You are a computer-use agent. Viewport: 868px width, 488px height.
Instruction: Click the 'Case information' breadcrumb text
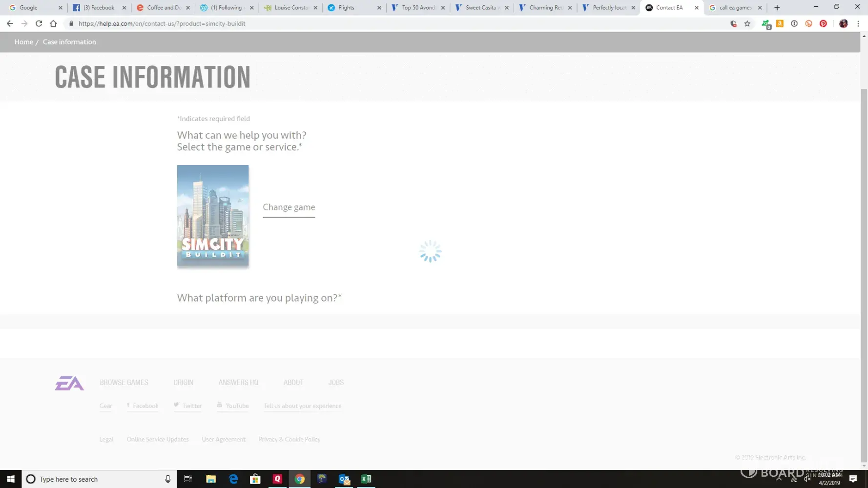coord(69,42)
